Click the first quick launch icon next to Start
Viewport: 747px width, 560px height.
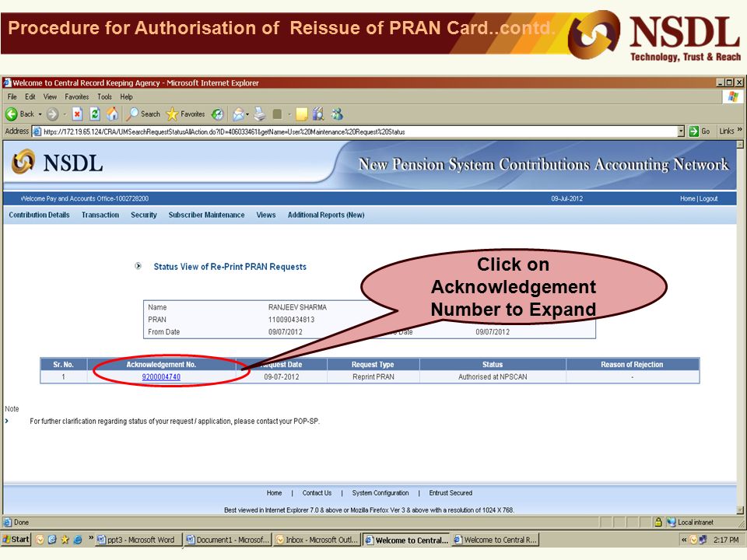[40, 540]
